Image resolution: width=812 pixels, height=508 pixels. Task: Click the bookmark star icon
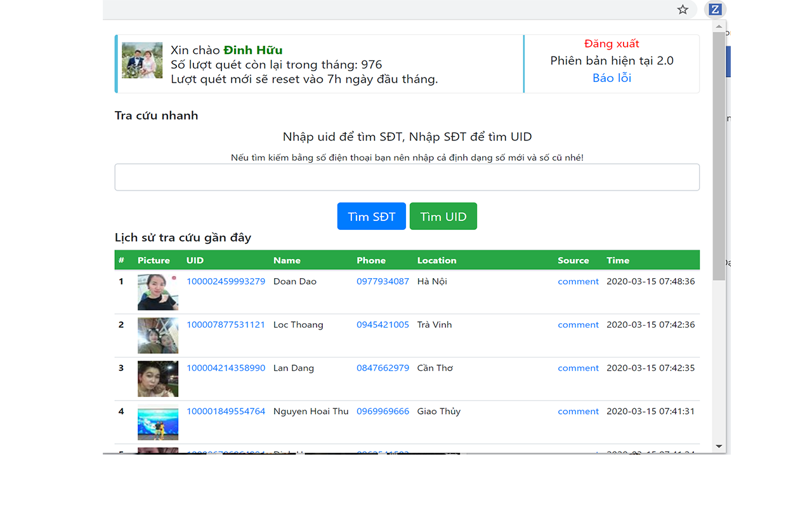(682, 10)
